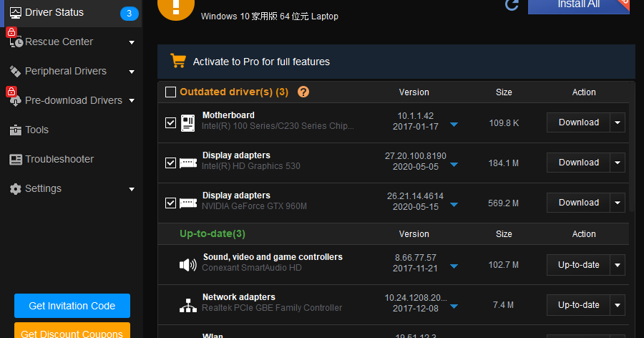Uncheck the NVIDIA GeForce GTX 960M checkbox
The image size is (644, 338).
pyautogui.click(x=170, y=203)
